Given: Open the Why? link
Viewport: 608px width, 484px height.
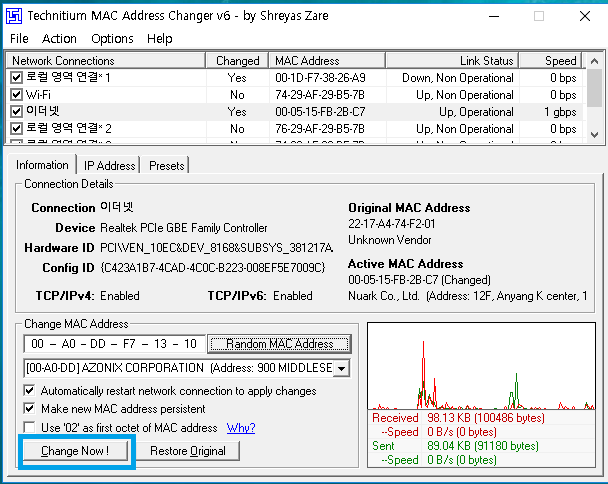Looking at the screenshot, I should (x=241, y=428).
